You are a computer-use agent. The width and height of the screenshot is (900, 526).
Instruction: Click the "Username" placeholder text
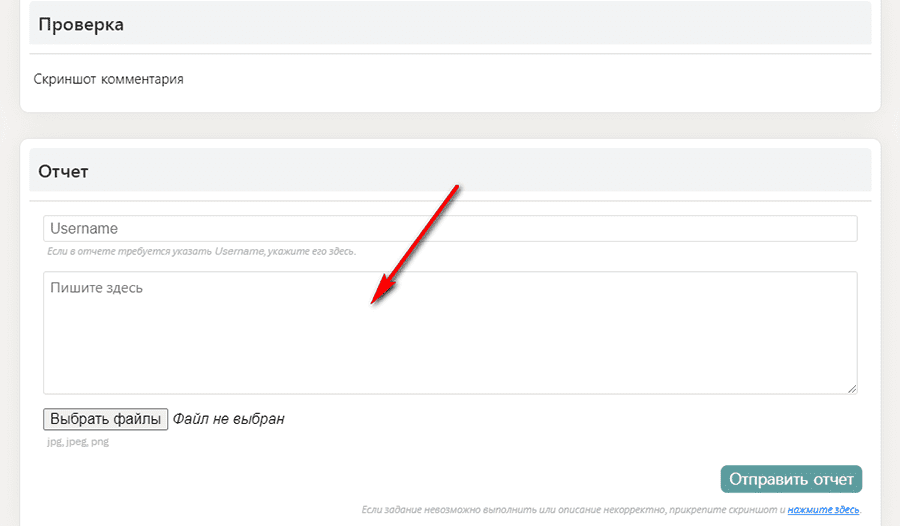coord(84,229)
